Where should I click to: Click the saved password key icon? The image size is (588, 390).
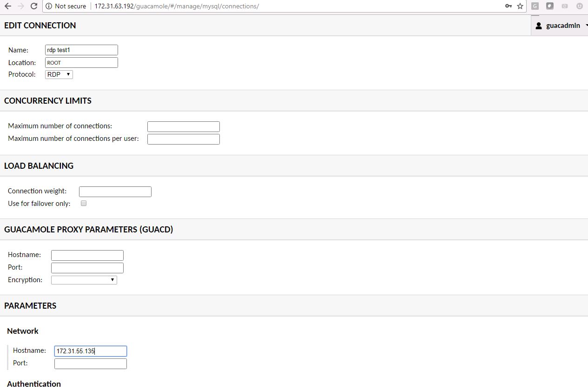point(509,6)
